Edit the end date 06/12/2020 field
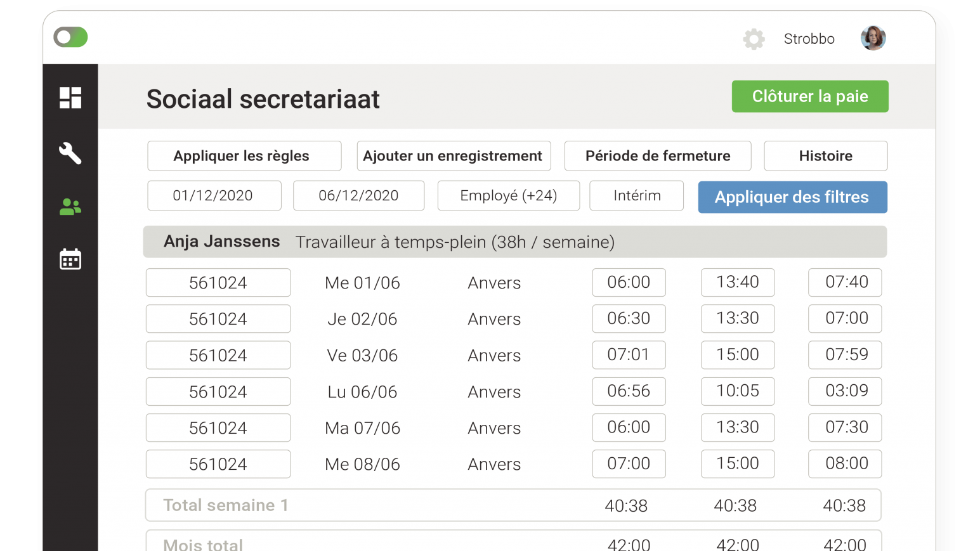Image resolution: width=980 pixels, height=551 pixels. [358, 195]
